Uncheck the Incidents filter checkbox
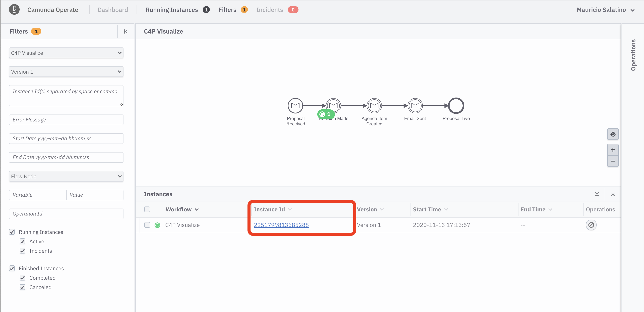The height and width of the screenshot is (312, 644). point(22,251)
